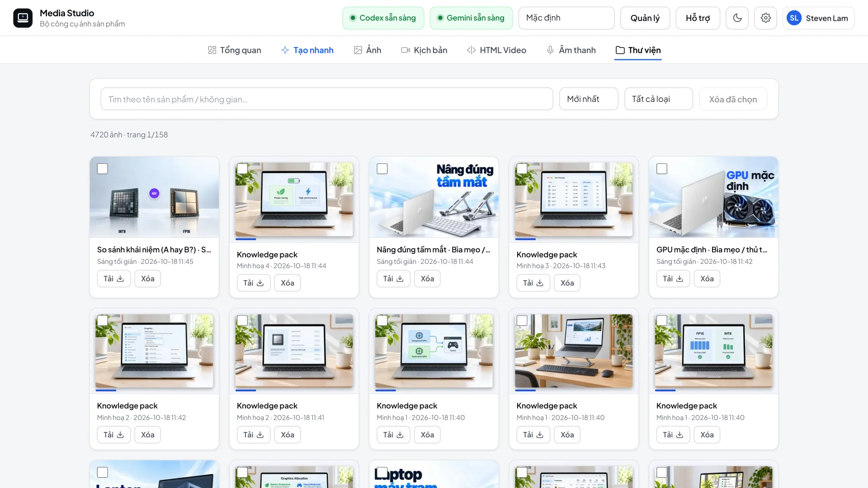Open the Mới nhất sort dropdown

(589, 99)
